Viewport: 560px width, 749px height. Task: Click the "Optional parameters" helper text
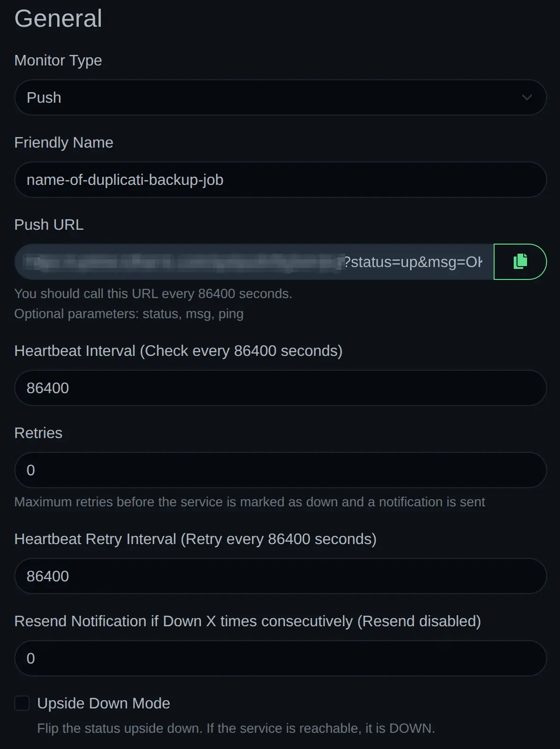tap(129, 313)
